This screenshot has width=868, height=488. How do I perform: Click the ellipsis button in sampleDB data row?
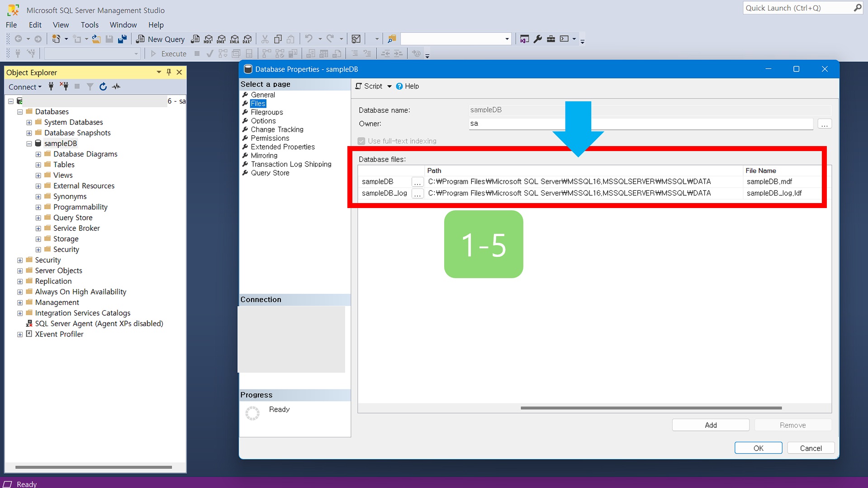417,182
